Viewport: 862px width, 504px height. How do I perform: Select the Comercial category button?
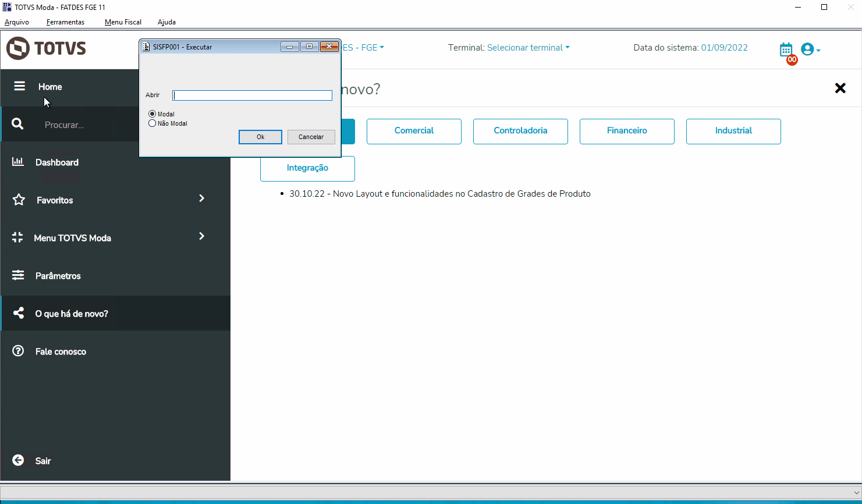click(414, 132)
